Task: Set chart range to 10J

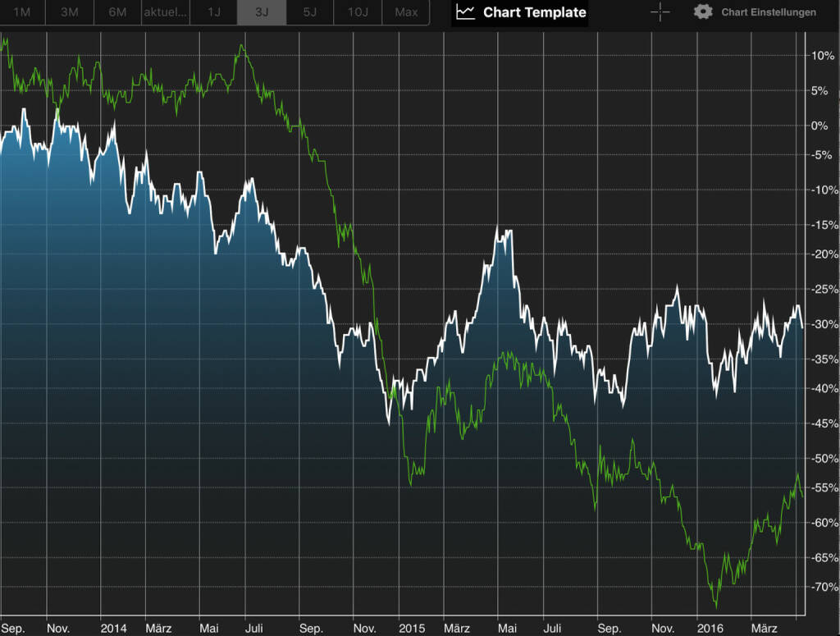Action: tap(358, 12)
